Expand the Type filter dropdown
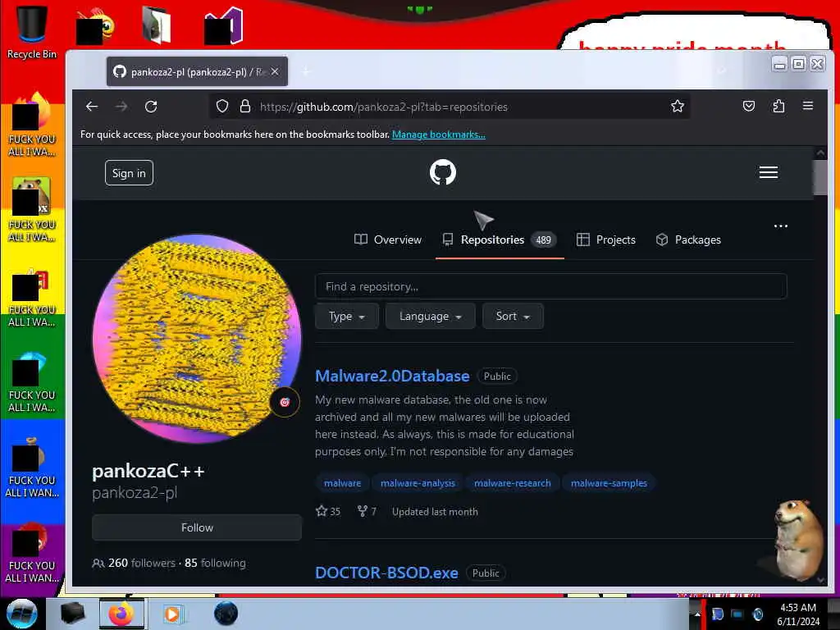This screenshot has height=630, width=840. click(347, 316)
